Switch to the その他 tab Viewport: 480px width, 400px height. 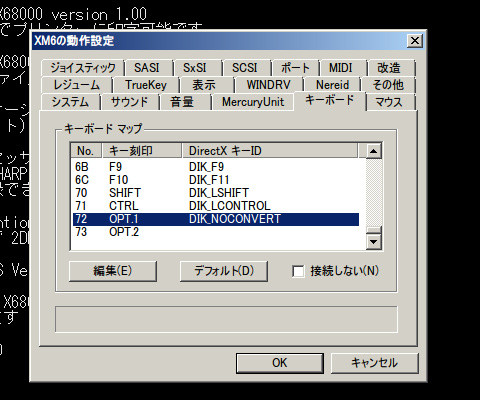coord(388,85)
